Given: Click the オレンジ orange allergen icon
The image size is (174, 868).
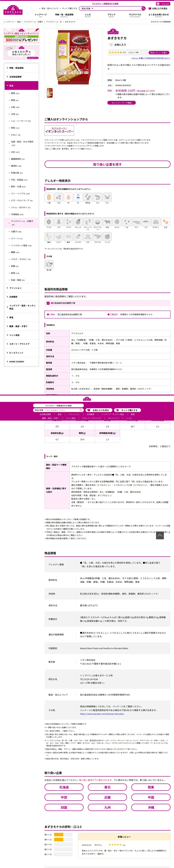Looking at the screenshot, I should [x=78, y=222].
